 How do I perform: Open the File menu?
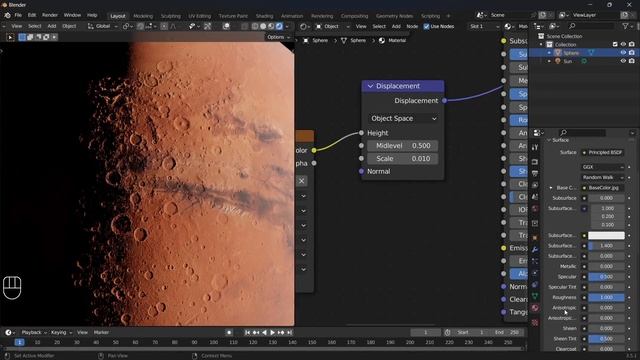click(18, 15)
